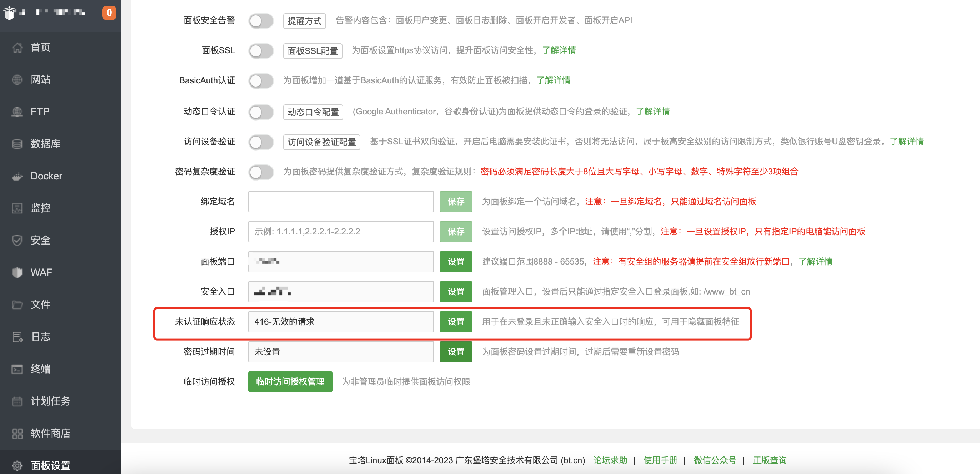Click 设置 button for 面板端口
980x474 pixels.
coord(456,262)
